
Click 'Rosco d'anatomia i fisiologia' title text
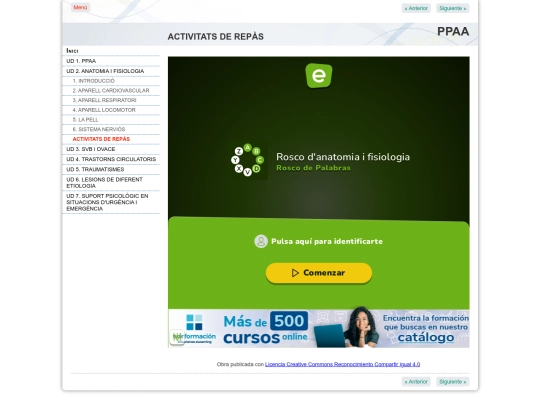(x=343, y=157)
